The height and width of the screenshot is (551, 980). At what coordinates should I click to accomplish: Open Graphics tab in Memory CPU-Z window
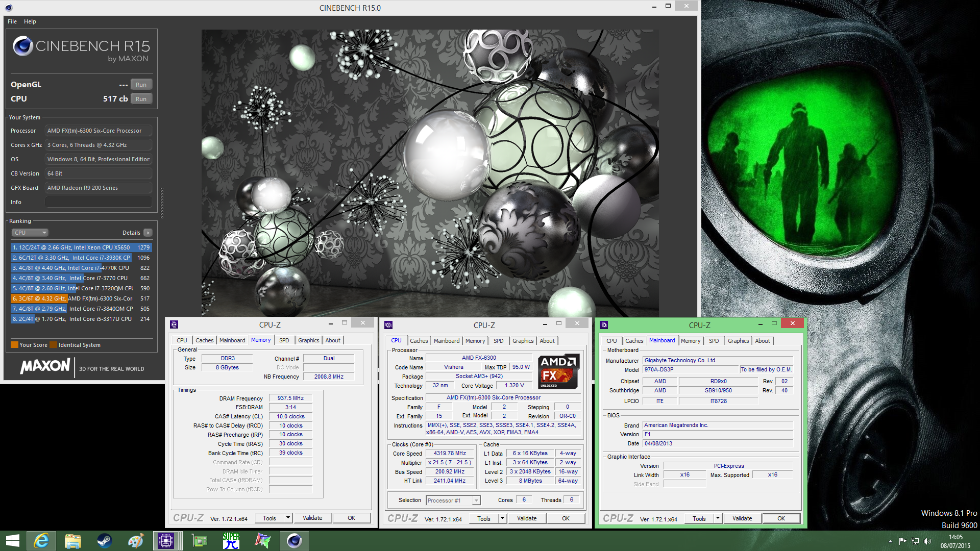pos(308,340)
